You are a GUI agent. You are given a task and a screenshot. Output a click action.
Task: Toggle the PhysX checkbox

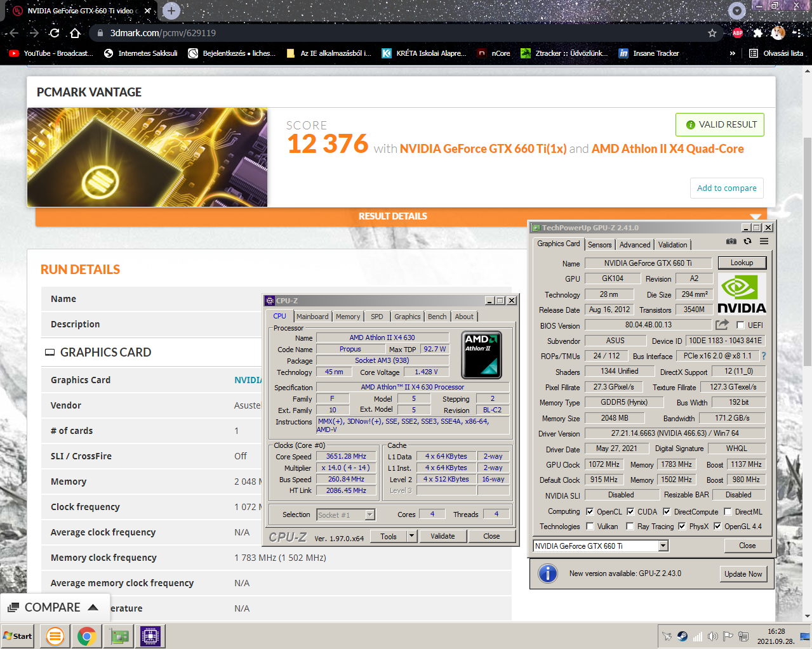point(682,526)
